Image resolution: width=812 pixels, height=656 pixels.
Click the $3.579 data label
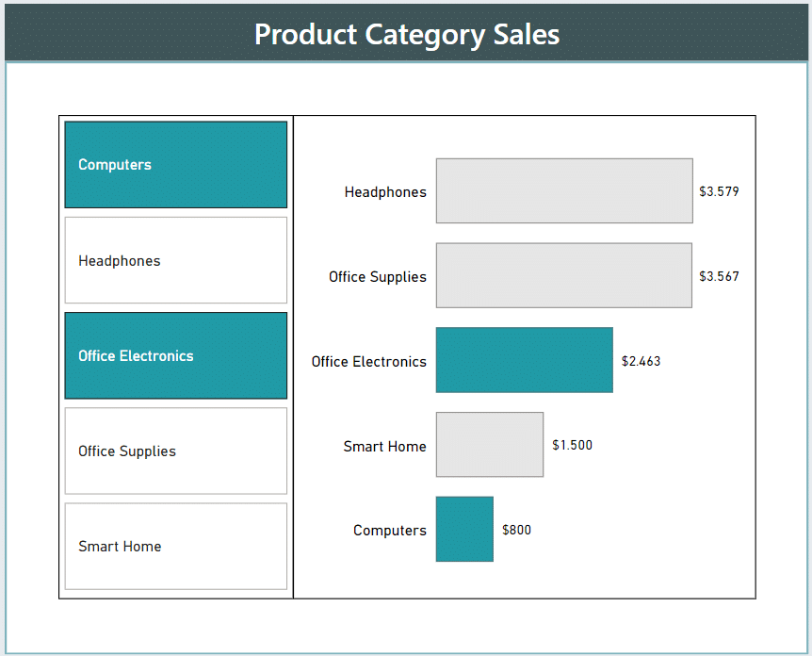(x=719, y=191)
